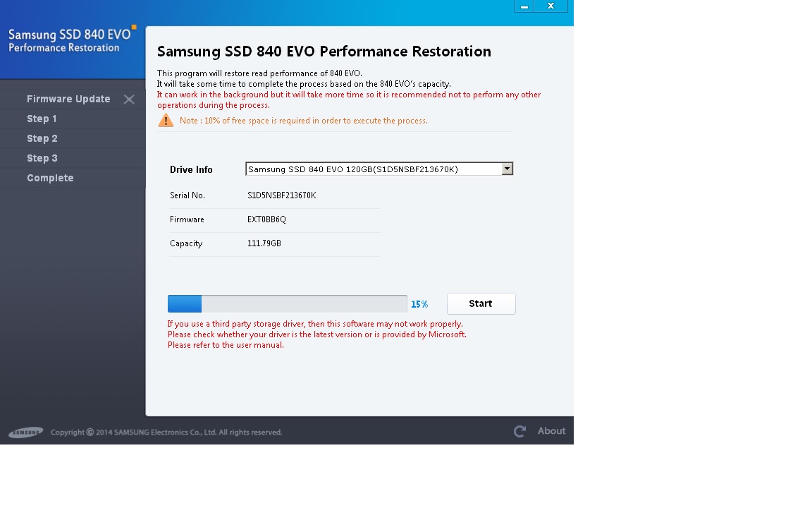Click the third party storage driver warning
This screenshot has width=812, height=508.
tap(315, 324)
